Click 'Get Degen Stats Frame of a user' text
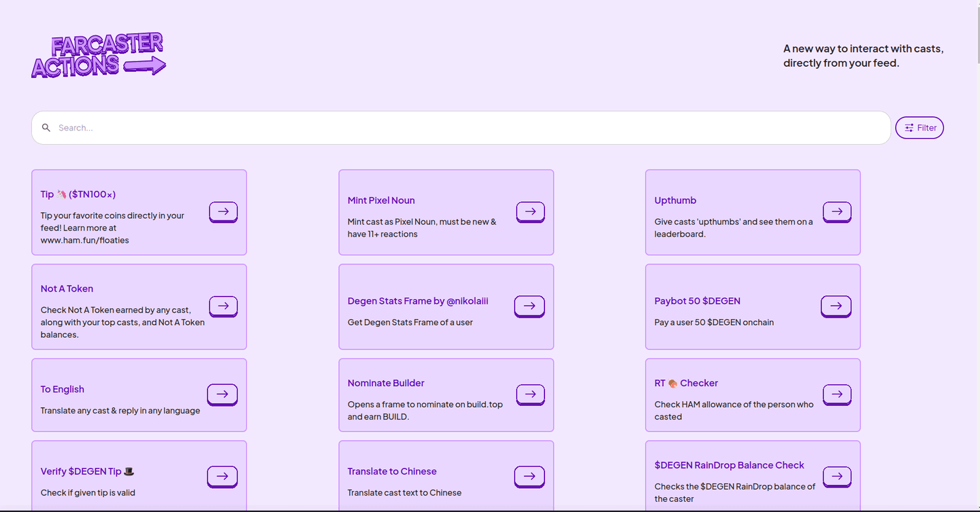980x512 pixels. click(410, 322)
